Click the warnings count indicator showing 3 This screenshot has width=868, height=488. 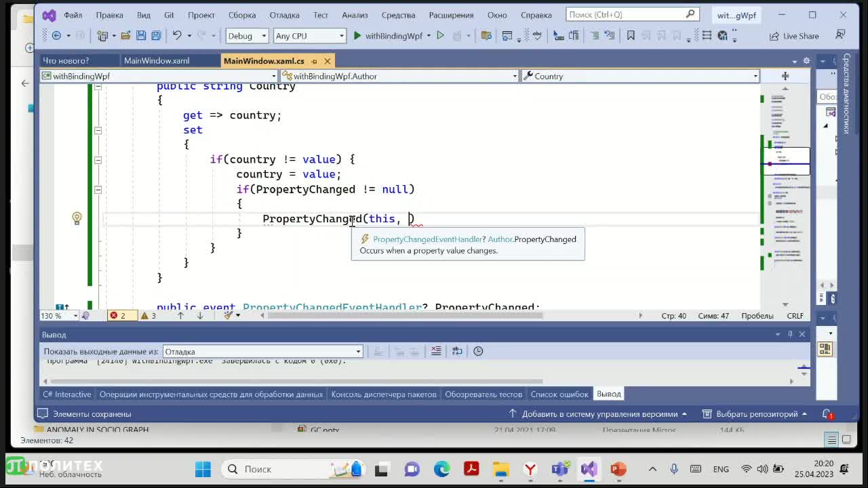point(149,316)
